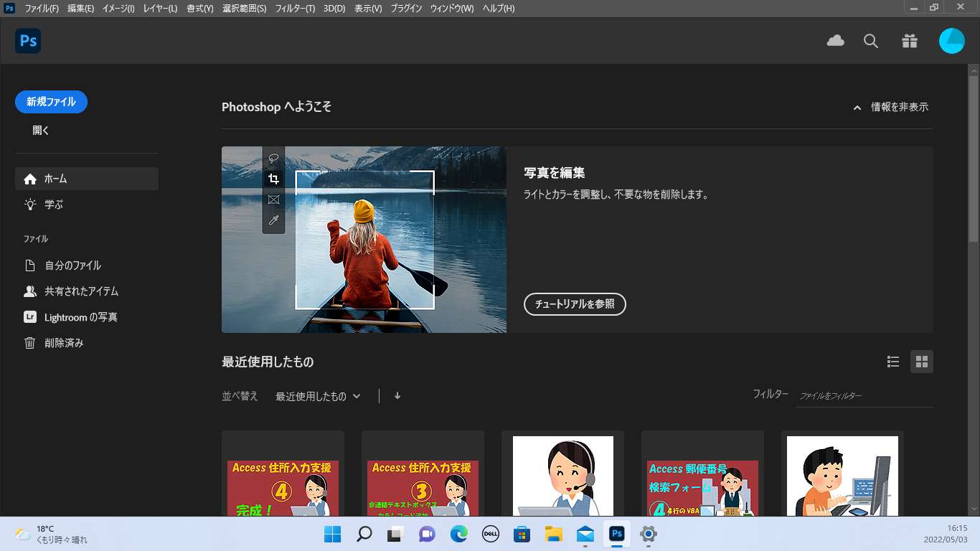Viewport: 980px width, 551px height.
Task: Click the 新規ファイル button
Action: pos(51,102)
